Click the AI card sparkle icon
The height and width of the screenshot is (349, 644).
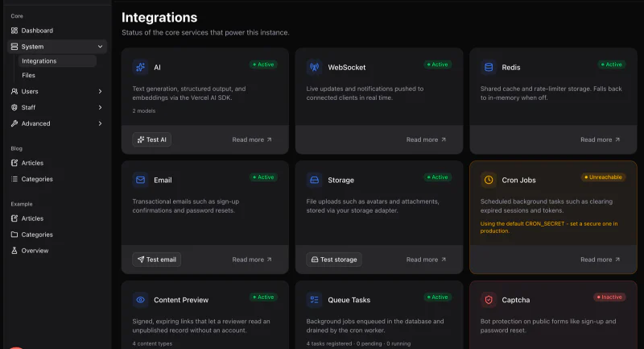(140, 67)
